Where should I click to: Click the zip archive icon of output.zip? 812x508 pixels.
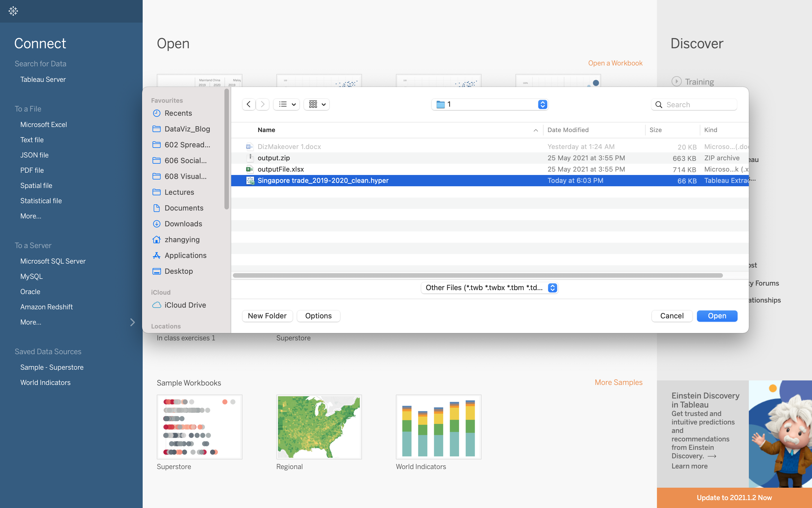(x=250, y=158)
